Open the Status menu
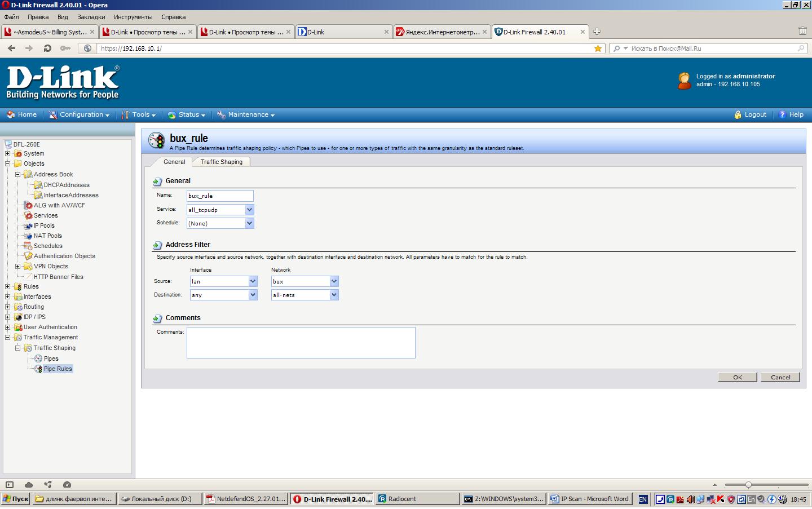 187,114
